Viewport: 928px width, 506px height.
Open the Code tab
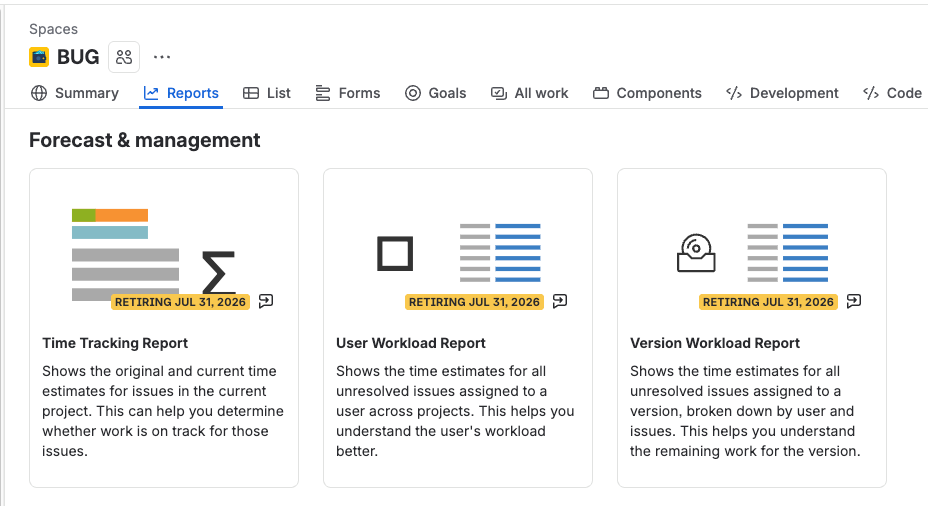pyautogui.click(x=892, y=94)
